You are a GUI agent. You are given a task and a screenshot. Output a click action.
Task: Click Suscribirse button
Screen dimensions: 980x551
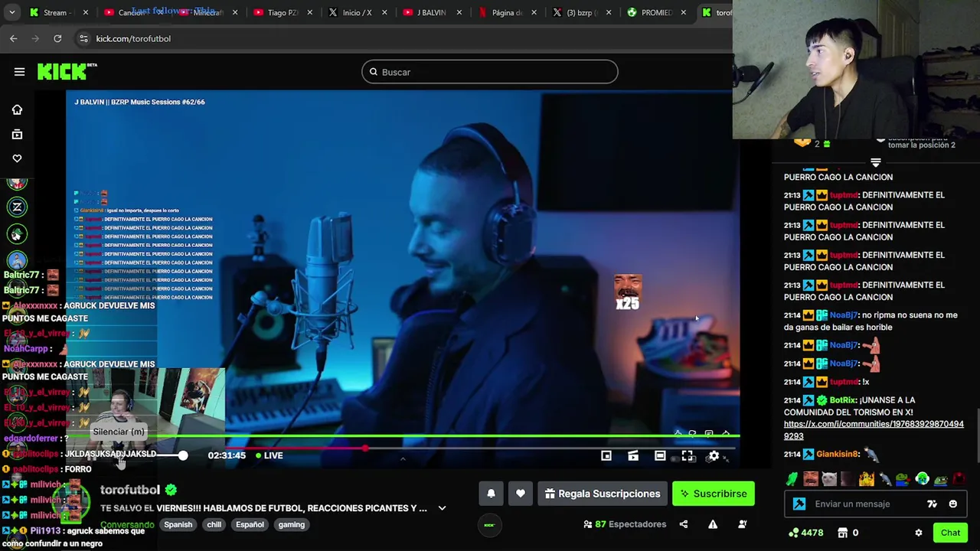tap(714, 494)
